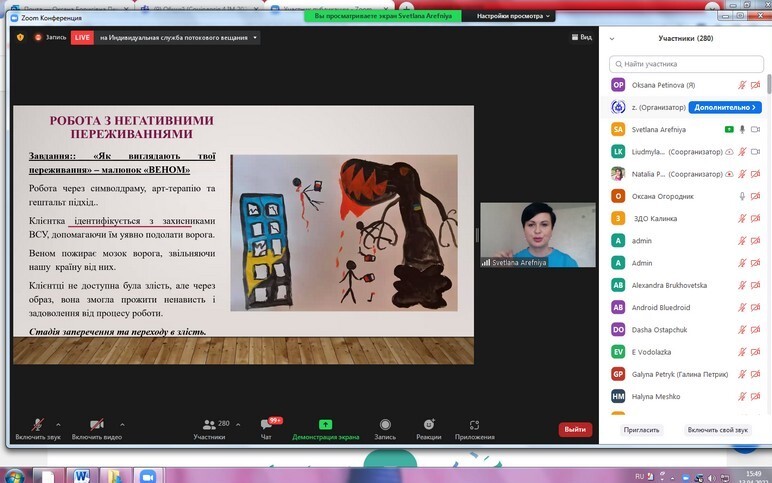Click the green Демонстрация экрана share icon

click(x=325, y=424)
